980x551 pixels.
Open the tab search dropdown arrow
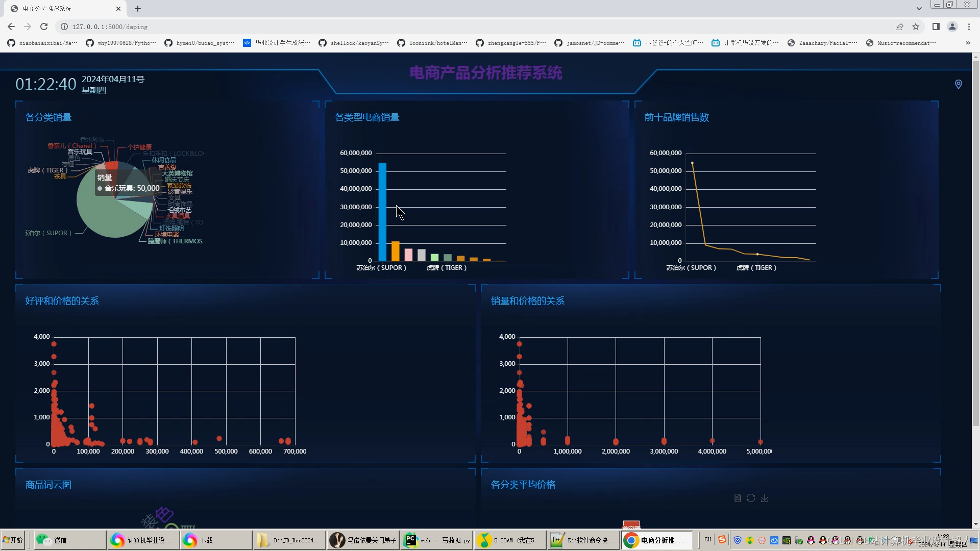pyautogui.click(x=919, y=9)
